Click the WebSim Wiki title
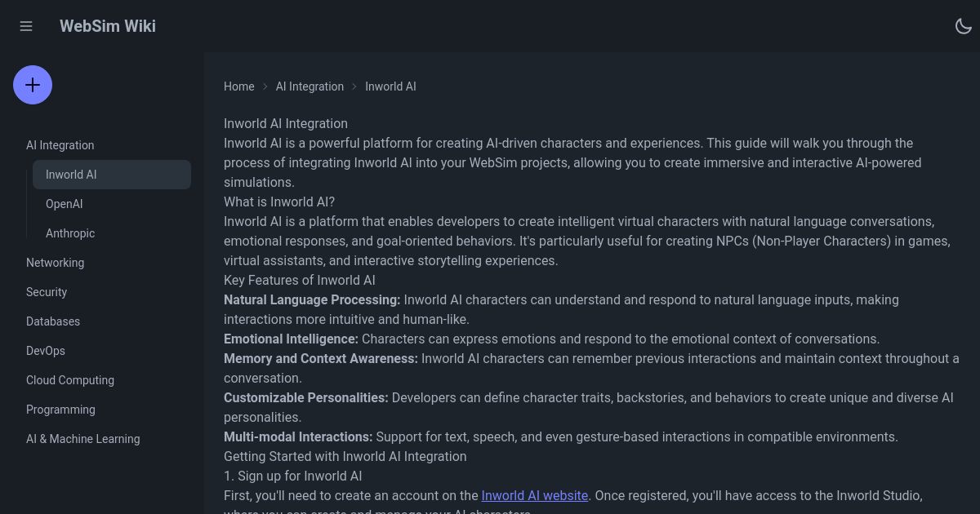 [107, 26]
